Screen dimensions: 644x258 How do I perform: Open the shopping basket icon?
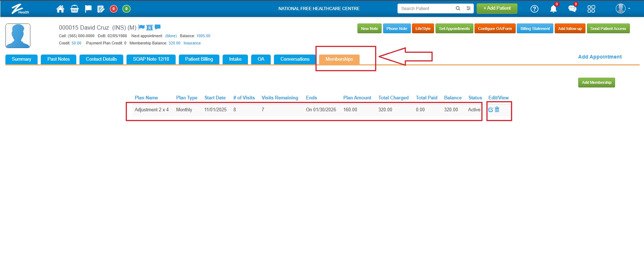pyautogui.click(x=74, y=9)
